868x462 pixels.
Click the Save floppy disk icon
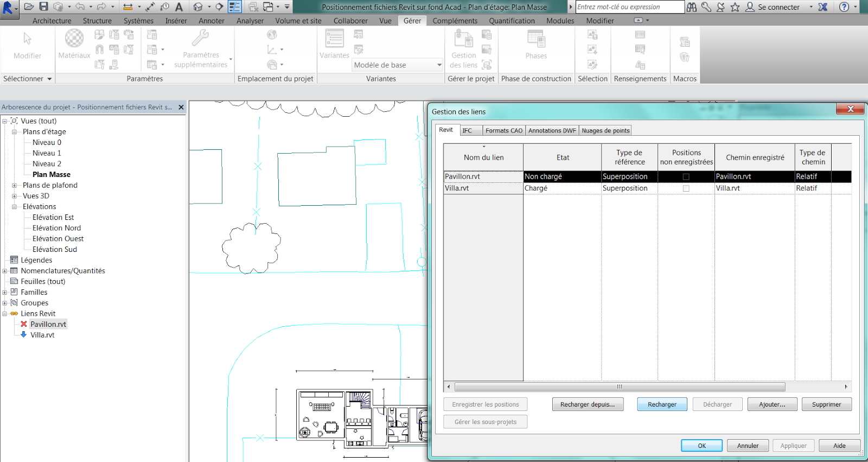point(44,7)
